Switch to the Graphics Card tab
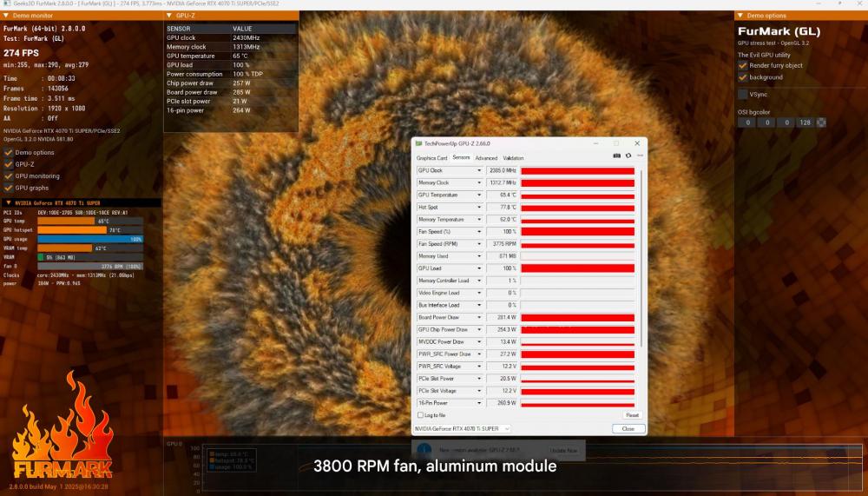868x496 pixels. click(431, 158)
